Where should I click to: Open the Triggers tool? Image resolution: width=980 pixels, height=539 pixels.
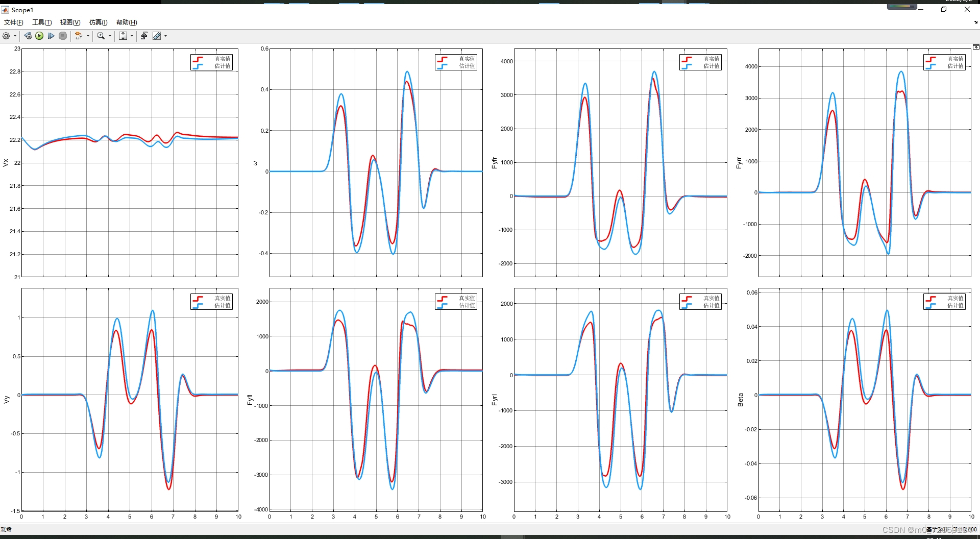(144, 36)
